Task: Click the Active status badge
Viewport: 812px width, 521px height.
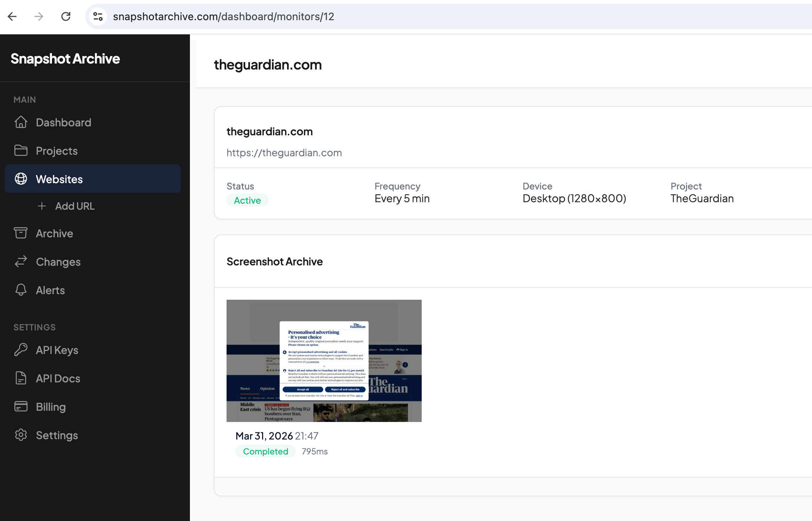Action: (247, 200)
